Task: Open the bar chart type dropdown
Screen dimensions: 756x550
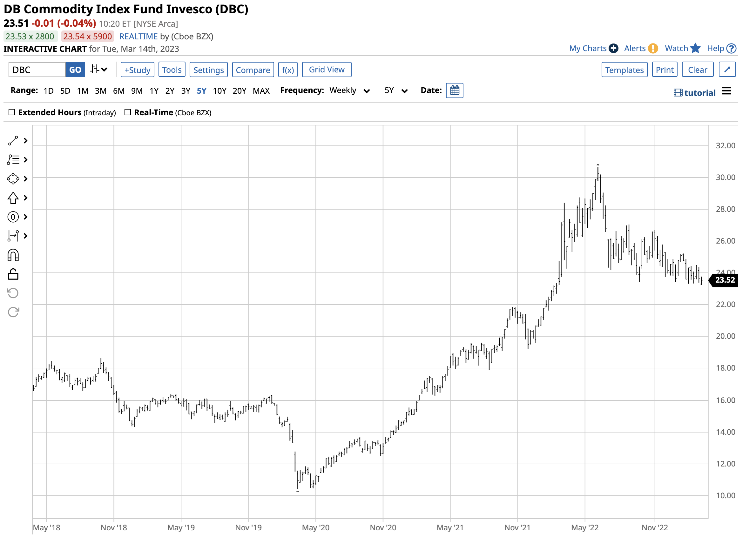Action: [99, 69]
